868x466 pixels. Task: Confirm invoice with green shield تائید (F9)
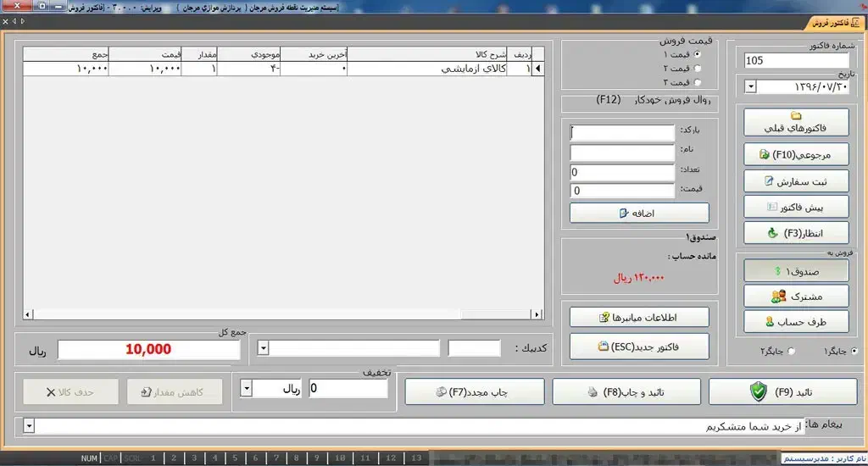pos(782,391)
